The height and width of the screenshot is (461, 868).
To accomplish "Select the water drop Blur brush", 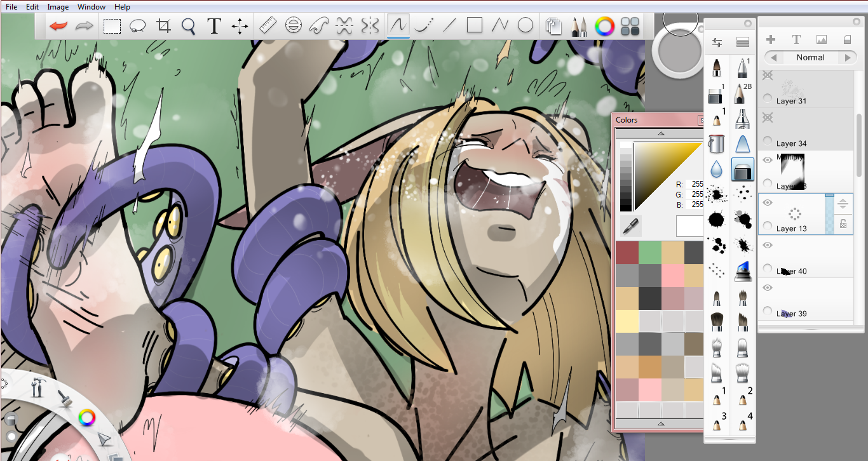I will pyautogui.click(x=717, y=169).
